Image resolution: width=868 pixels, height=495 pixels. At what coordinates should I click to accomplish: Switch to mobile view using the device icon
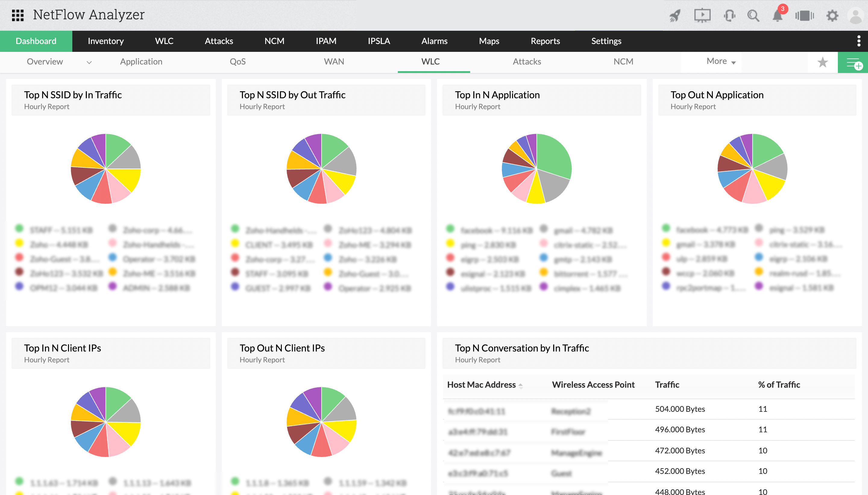coord(805,16)
